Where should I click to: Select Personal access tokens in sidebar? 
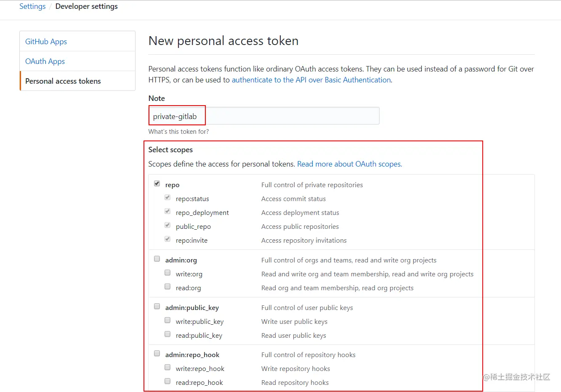pyautogui.click(x=63, y=81)
